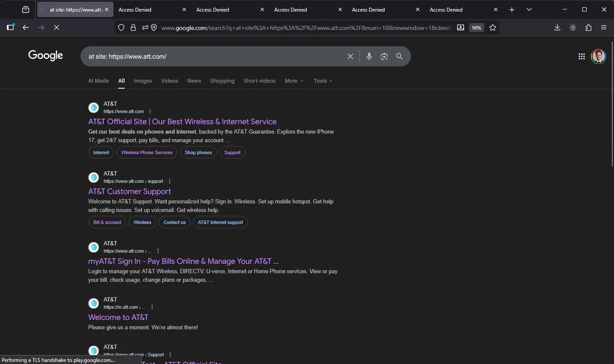This screenshot has width=614, height=364.
Task: Click https://www.att.com URL text under first result
Action: click(x=123, y=111)
